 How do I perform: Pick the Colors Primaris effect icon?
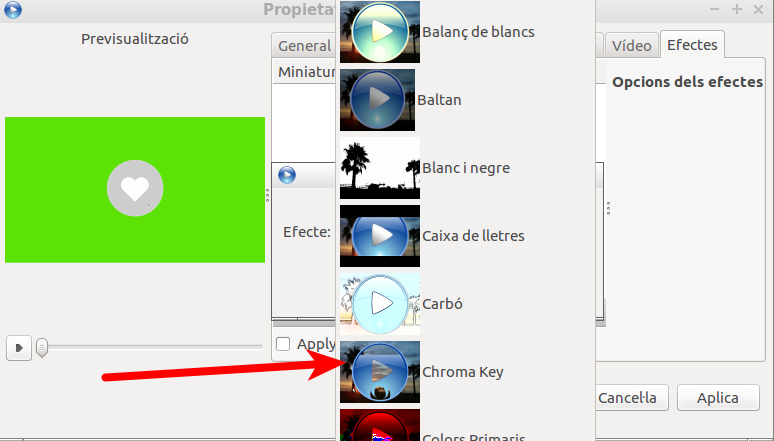380,425
